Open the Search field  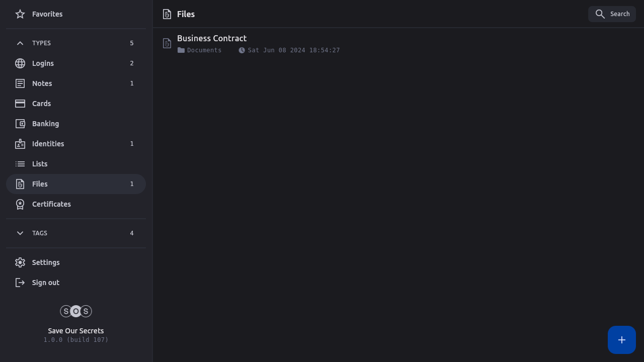tap(612, 14)
